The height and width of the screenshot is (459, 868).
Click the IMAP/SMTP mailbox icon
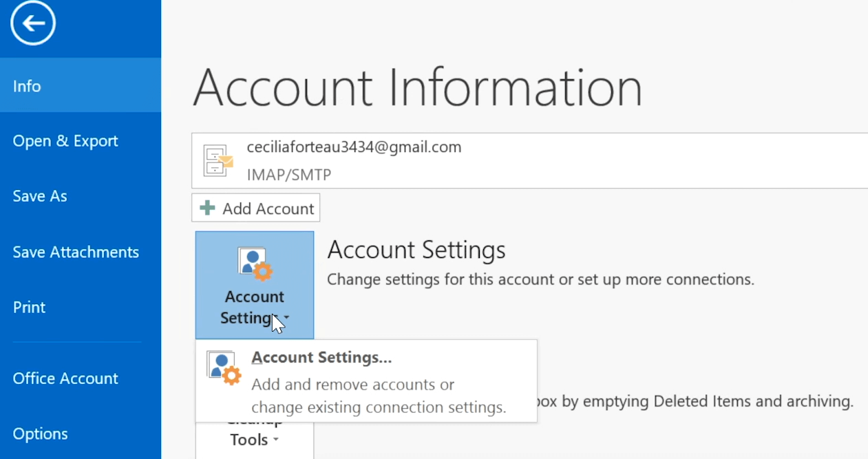(x=218, y=160)
